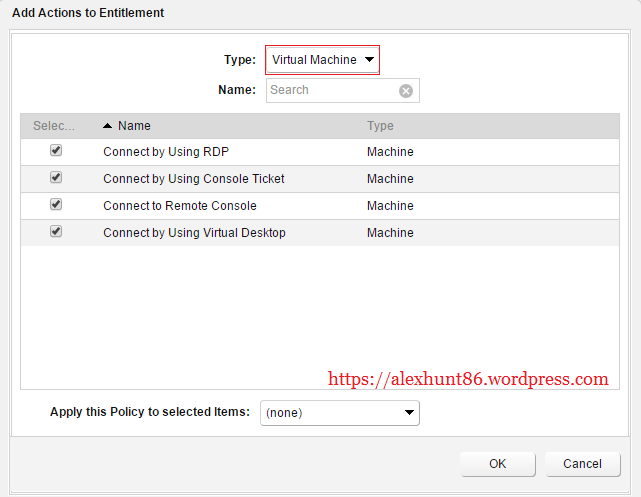
Task: Uncheck Connect to Remote Console checkbox
Action: pos(56,204)
